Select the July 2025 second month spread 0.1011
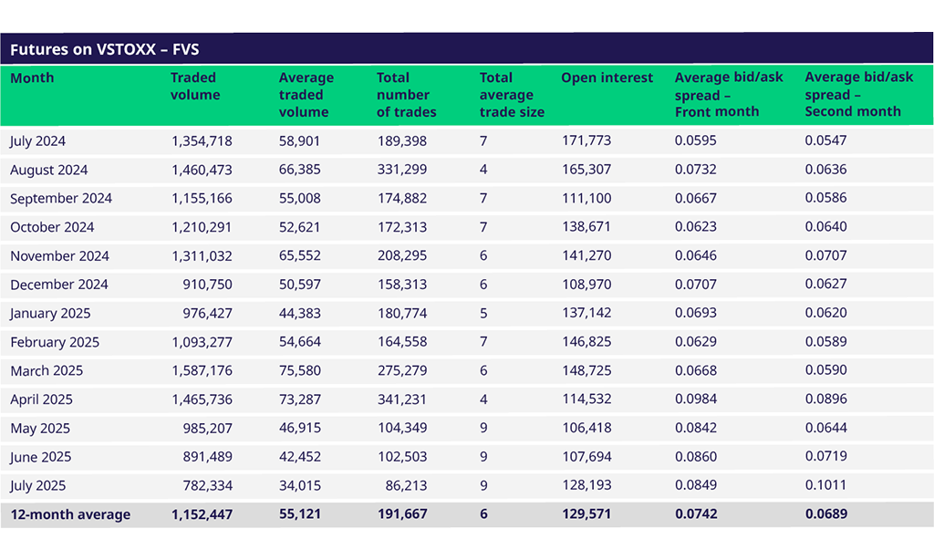 [825, 486]
